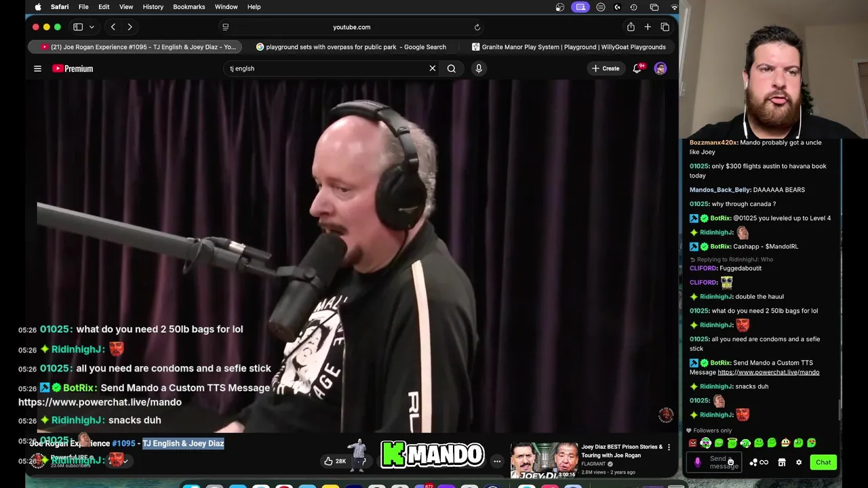Open the View menu
The height and width of the screenshot is (488, 868).
(x=126, y=7)
